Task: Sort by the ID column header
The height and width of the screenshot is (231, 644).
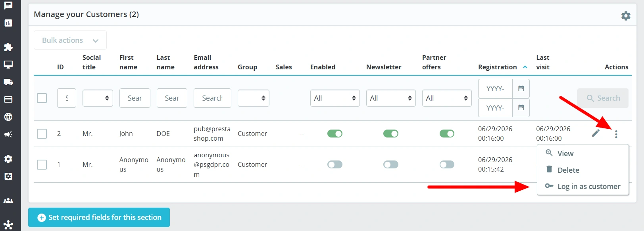Action: point(60,67)
